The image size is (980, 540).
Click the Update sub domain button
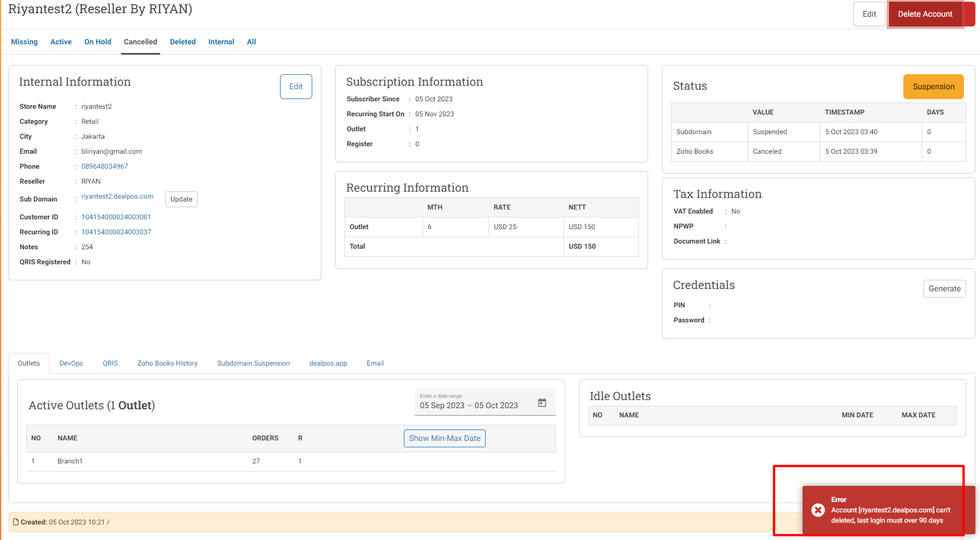point(181,199)
